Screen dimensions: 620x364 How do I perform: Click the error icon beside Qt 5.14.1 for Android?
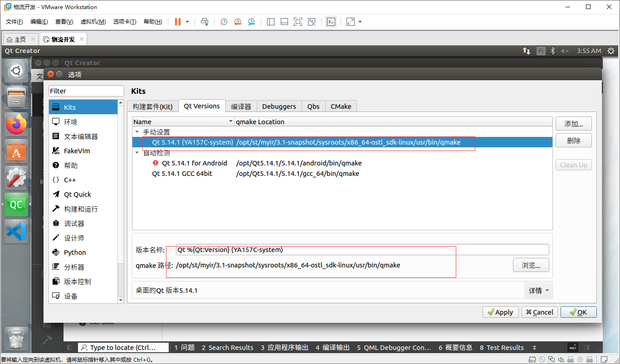click(156, 163)
